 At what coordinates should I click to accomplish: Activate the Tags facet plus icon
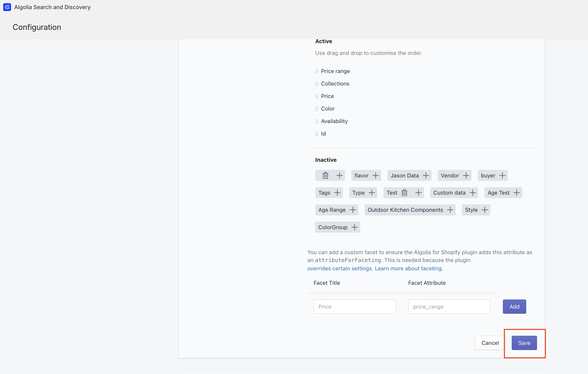[x=337, y=193]
